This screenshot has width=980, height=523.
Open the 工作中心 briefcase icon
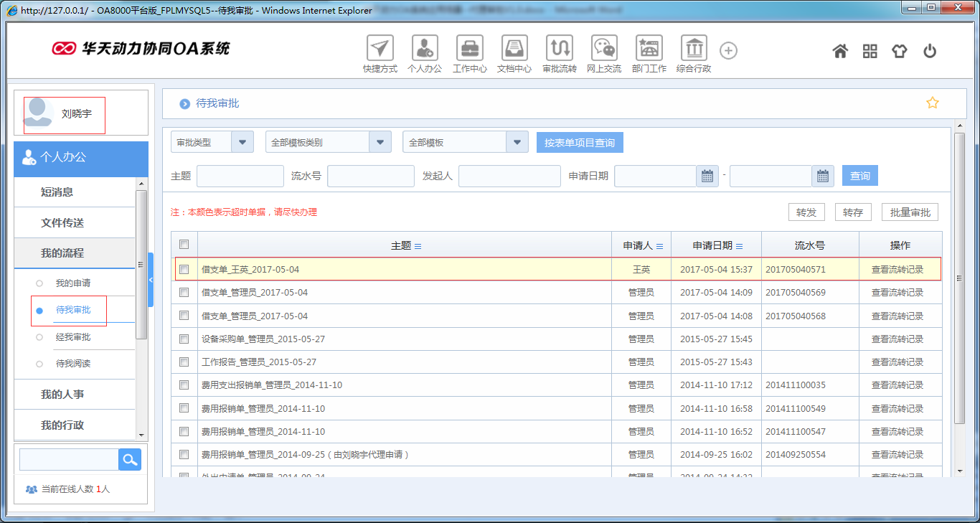469,49
